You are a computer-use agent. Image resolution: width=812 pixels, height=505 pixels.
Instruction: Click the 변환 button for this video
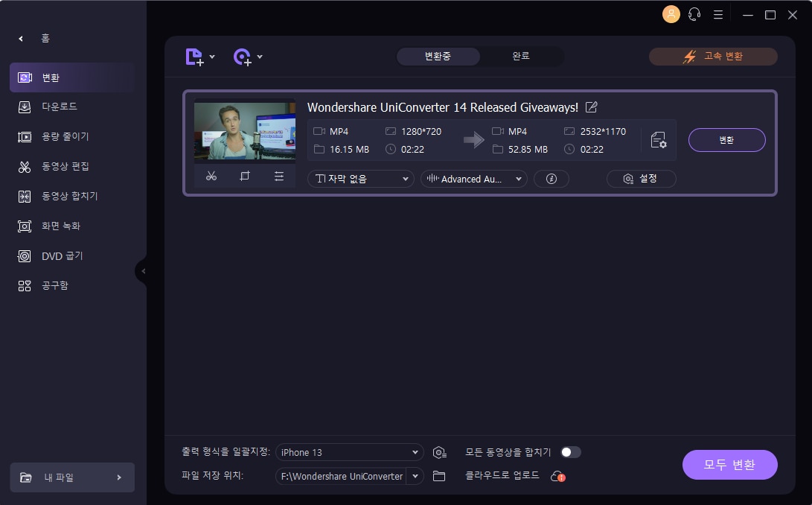point(726,140)
